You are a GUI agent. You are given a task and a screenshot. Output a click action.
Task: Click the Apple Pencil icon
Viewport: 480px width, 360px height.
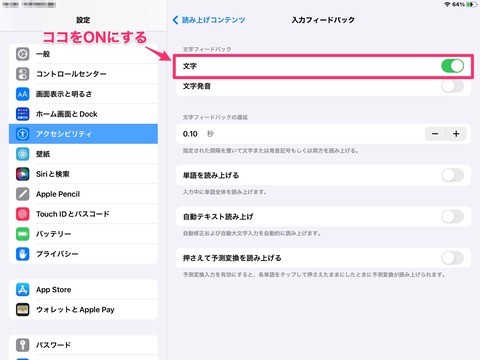[23, 194]
